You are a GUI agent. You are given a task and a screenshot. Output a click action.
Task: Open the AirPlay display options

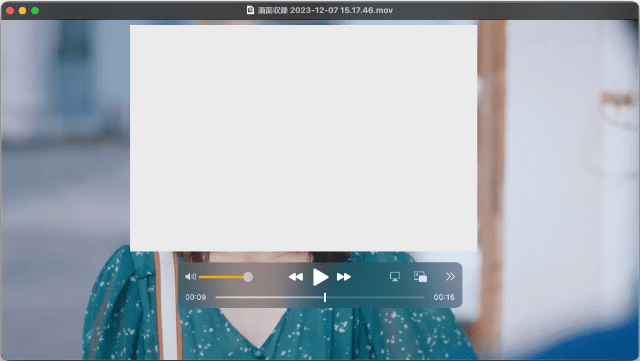point(395,277)
